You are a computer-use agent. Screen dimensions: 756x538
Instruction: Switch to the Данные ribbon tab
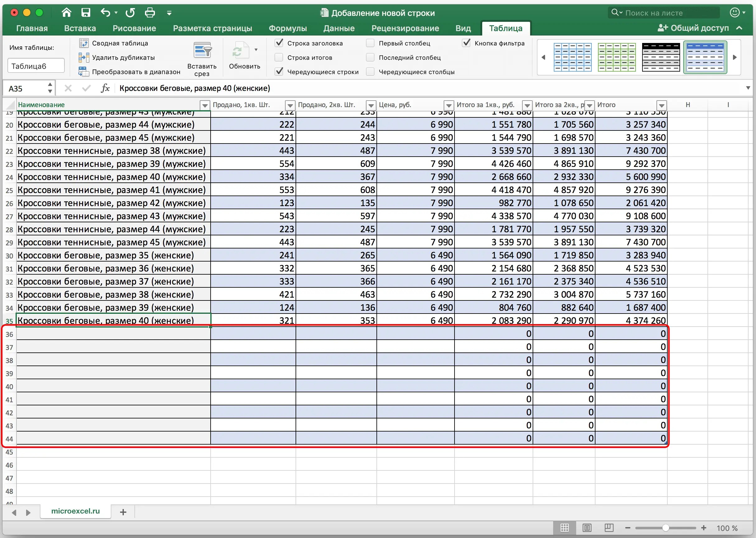pos(338,28)
